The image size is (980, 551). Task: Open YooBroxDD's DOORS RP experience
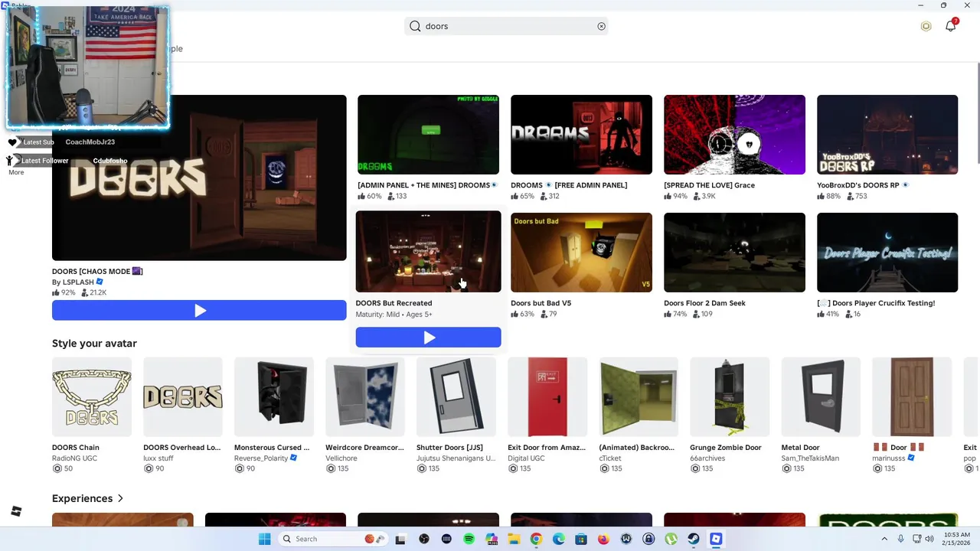(887, 135)
